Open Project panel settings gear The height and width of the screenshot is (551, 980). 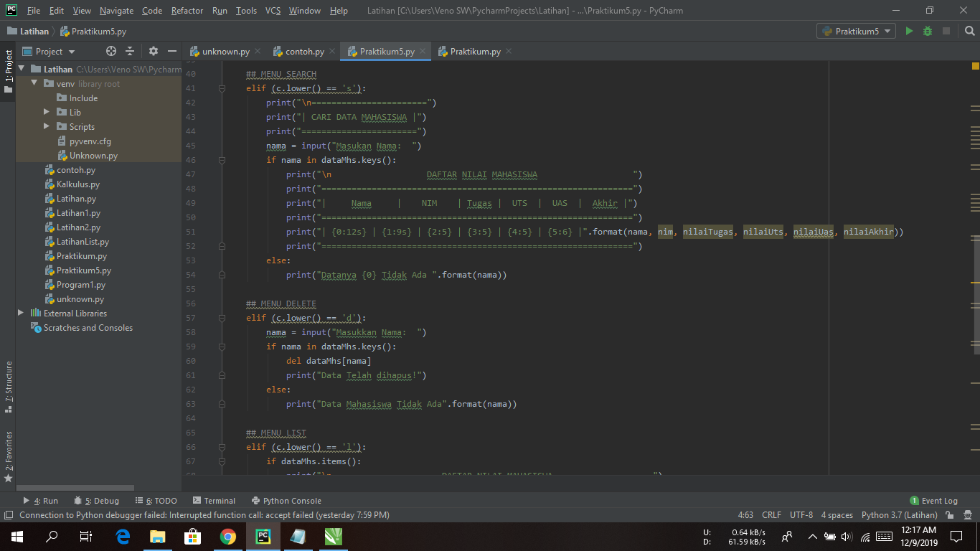pos(153,51)
